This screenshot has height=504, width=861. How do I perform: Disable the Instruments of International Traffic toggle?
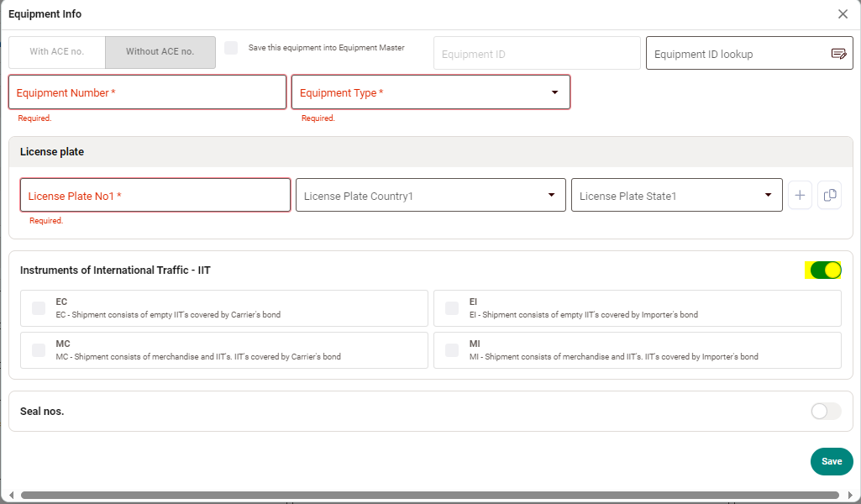point(826,270)
